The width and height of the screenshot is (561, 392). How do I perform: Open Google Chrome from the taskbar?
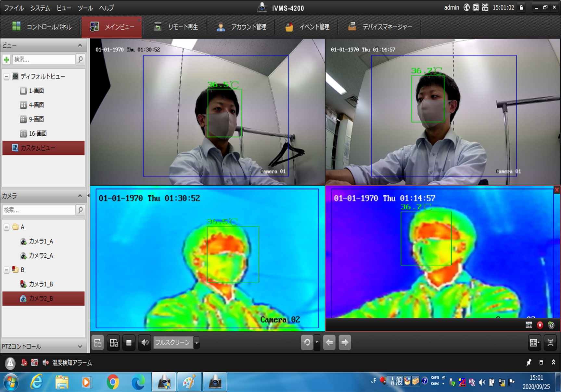coord(113,382)
